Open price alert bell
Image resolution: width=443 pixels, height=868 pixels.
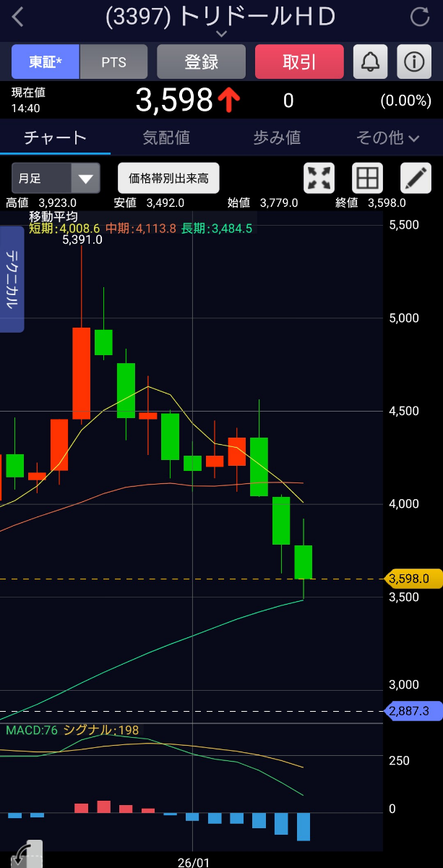click(370, 62)
